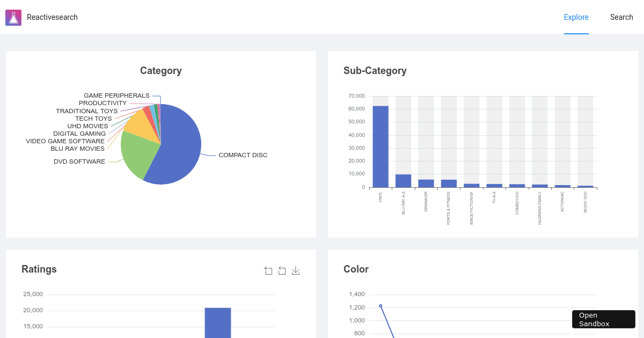The width and height of the screenshot is (644, 338).
Task: Switch to the Explore tab
Action: tap(576, 17)
